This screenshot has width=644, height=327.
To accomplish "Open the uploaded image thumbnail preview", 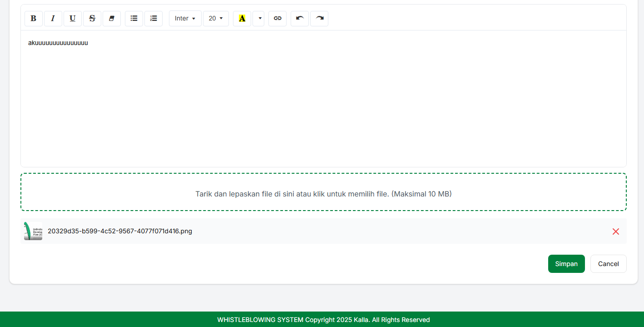I will point(33,231).
